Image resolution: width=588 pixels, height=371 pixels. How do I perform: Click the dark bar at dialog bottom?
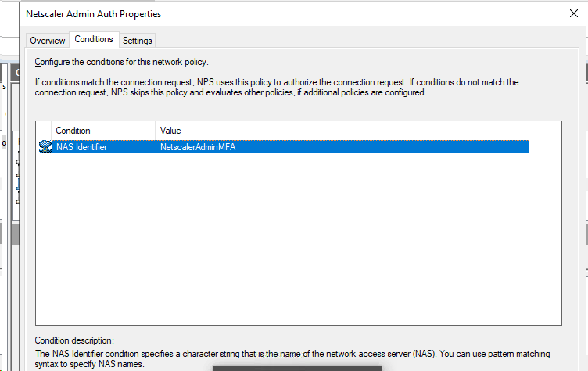[297, 368]
